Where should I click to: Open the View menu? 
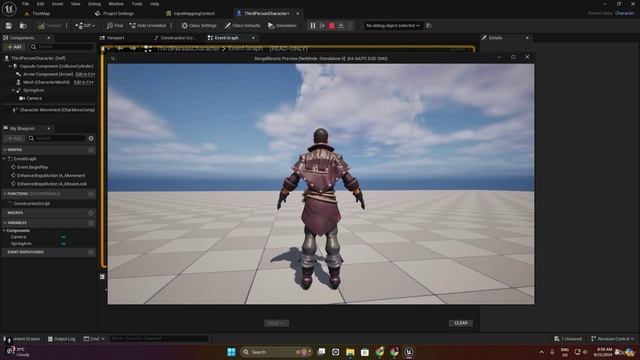pos(76,4)
